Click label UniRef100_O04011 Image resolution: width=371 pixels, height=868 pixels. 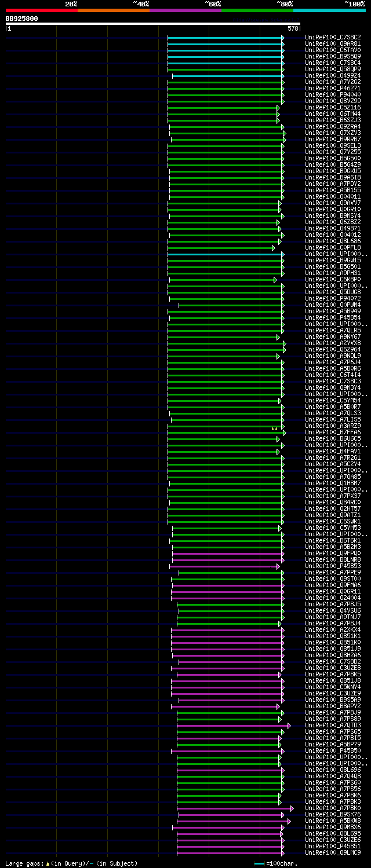pyautogui.click(x=333, y=197)
